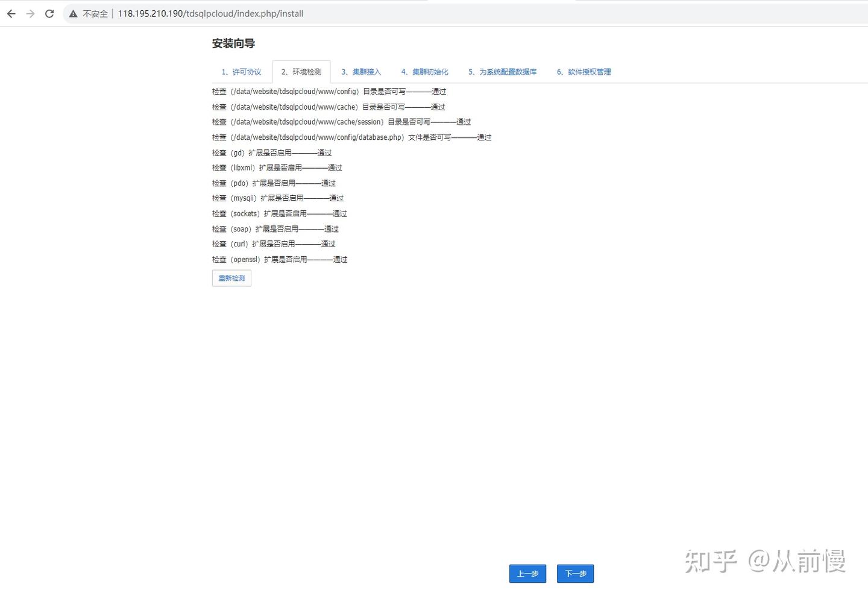Click the 重新检测 recheck button
Screen dimensions: 868x596
231,278
